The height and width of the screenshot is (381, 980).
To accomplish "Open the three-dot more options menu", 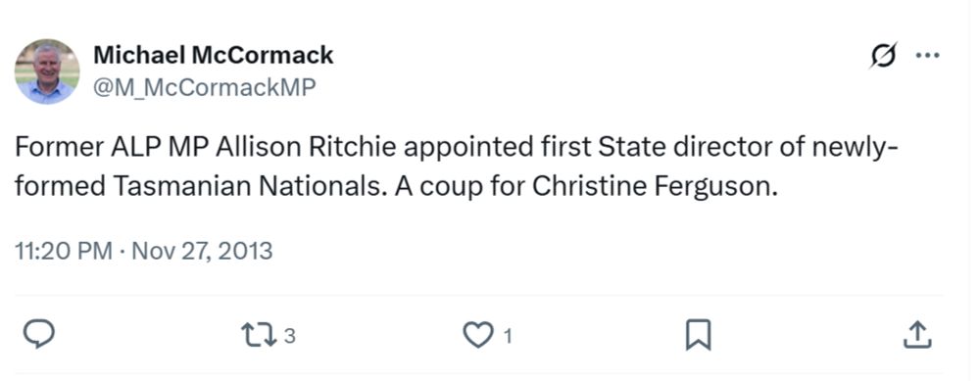I will pyautogui.click(x=927, y=55).
